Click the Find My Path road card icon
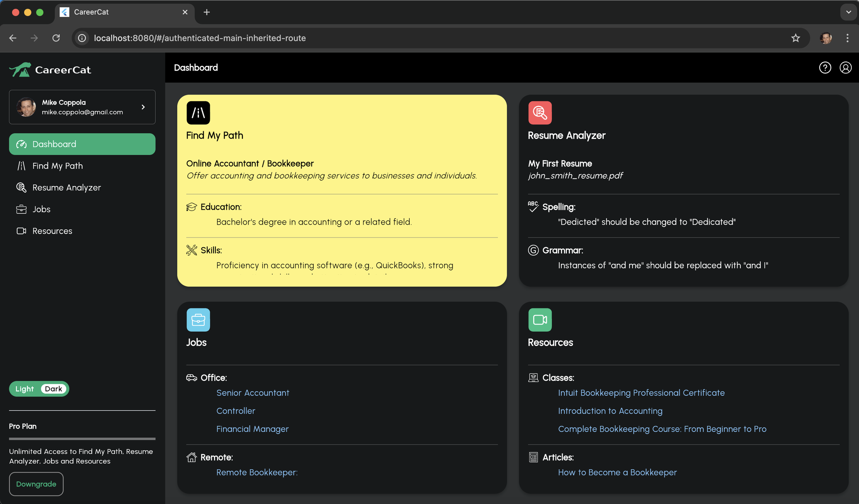859x504 pixels. click(x=198, y=113)
